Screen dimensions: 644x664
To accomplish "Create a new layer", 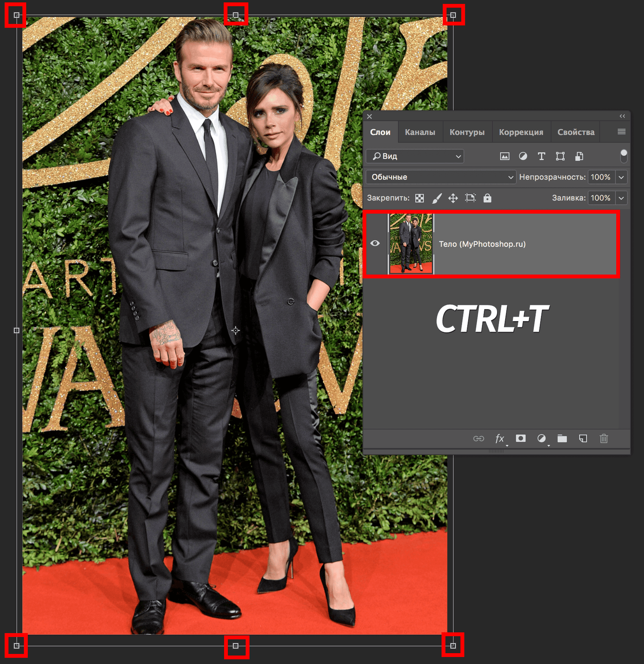I will tap(583, 439).
